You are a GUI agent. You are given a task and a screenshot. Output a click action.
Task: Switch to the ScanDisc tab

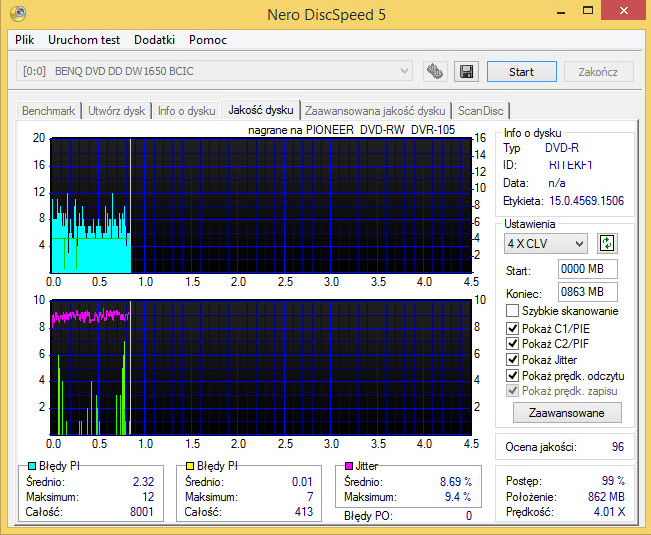(x=480, y=111)
